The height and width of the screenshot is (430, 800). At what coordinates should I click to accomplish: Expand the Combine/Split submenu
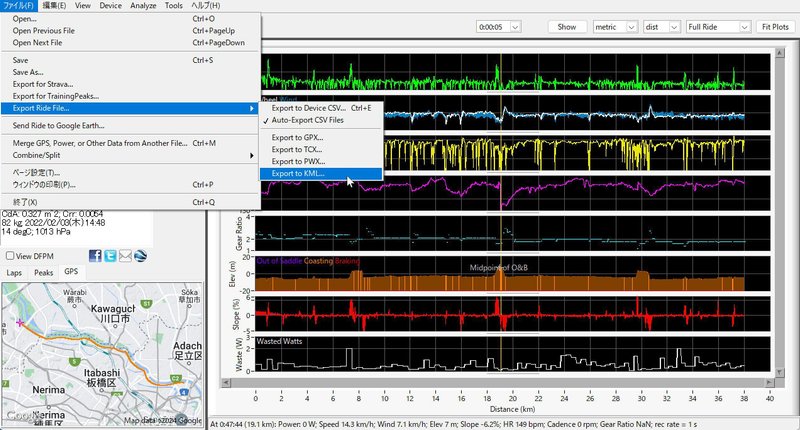pos(131,155)
